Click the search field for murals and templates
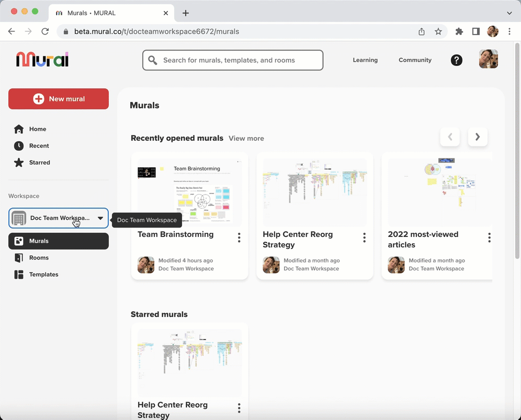This screenshot has width=521, height=420. click(233, 60)
